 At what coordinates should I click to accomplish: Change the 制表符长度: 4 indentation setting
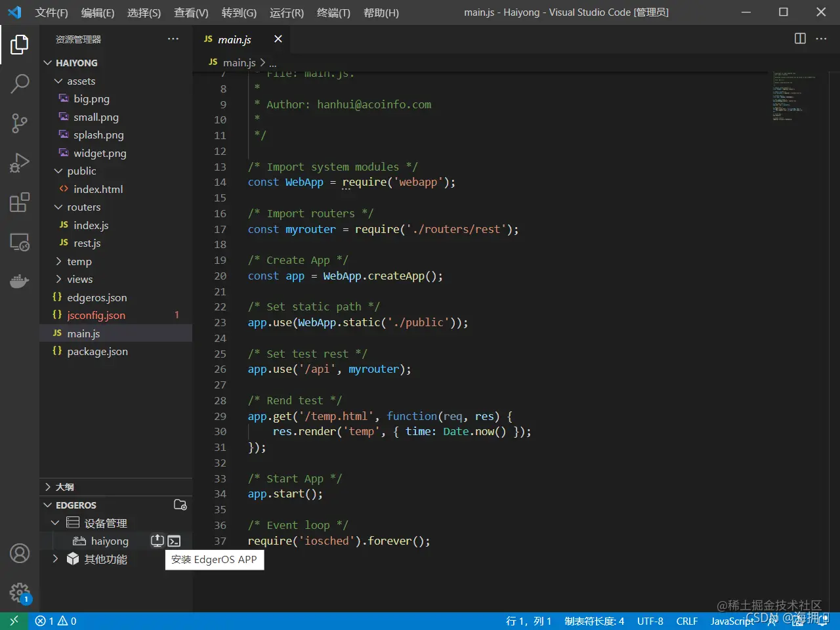[595, 621]
